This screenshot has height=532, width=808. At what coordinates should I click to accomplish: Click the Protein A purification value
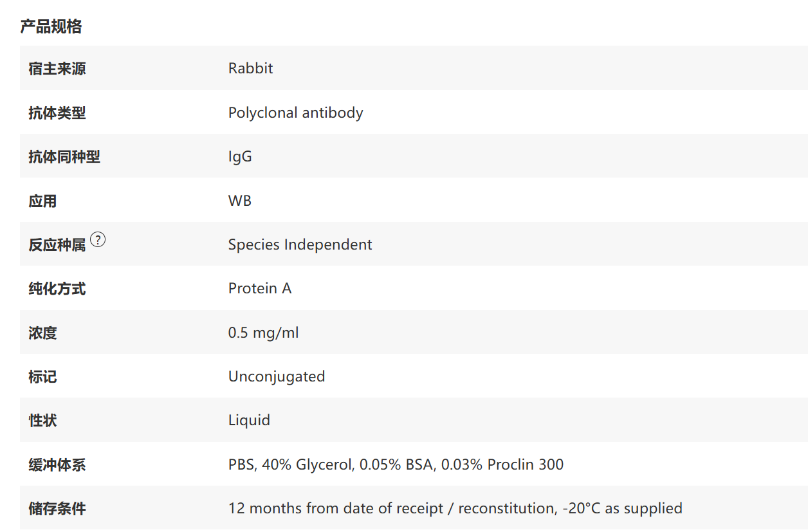point(260,288)
